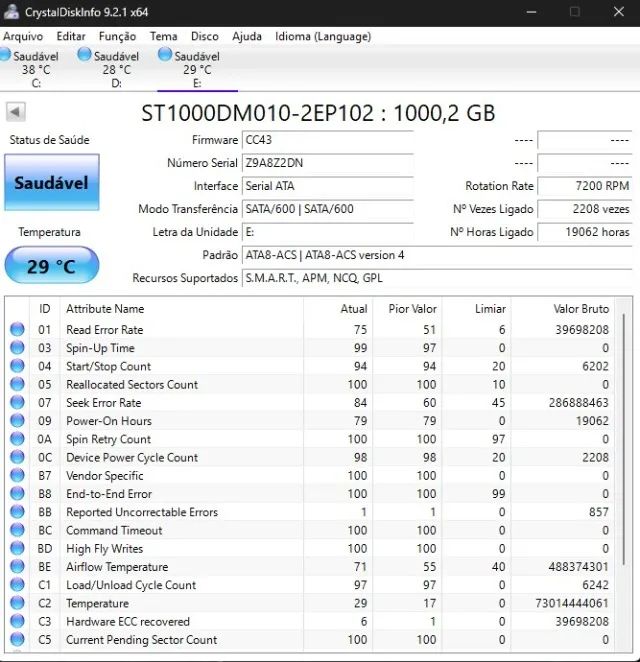Screen dimensions: 640x662
Task: Click the attribute list vertical scrollbar
Action: [624, 439]
